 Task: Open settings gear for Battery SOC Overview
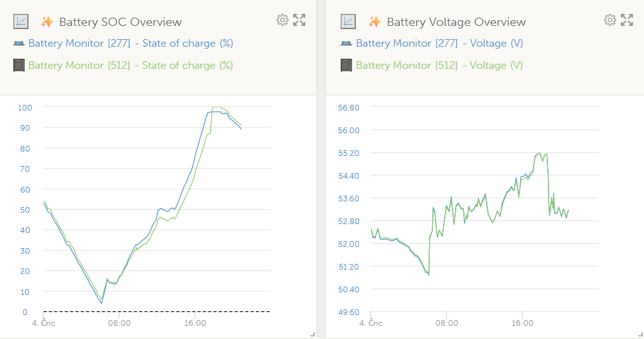(282, 20)
